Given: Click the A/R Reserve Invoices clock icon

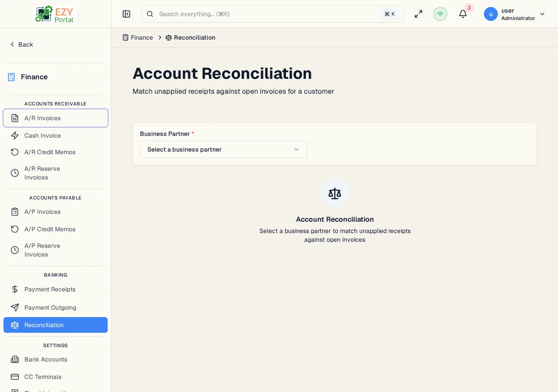Looking at the screenshot, I should tap(15, 173).
